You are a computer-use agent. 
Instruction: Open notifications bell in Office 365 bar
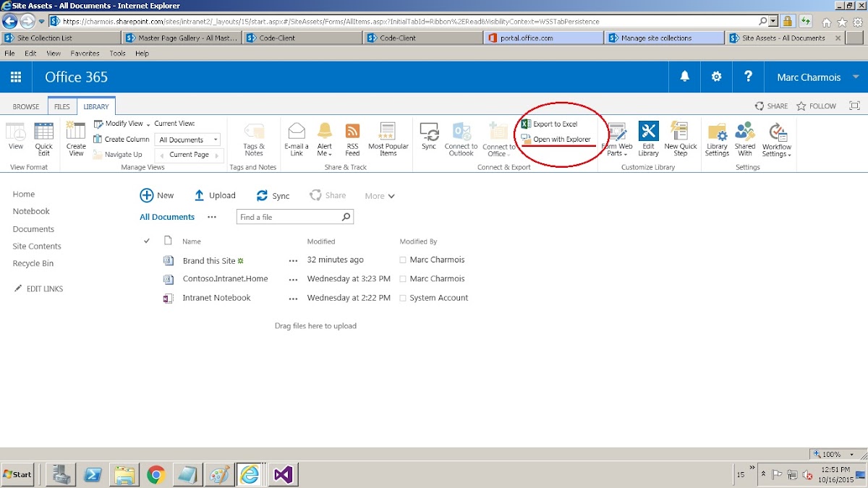point(684,77)
